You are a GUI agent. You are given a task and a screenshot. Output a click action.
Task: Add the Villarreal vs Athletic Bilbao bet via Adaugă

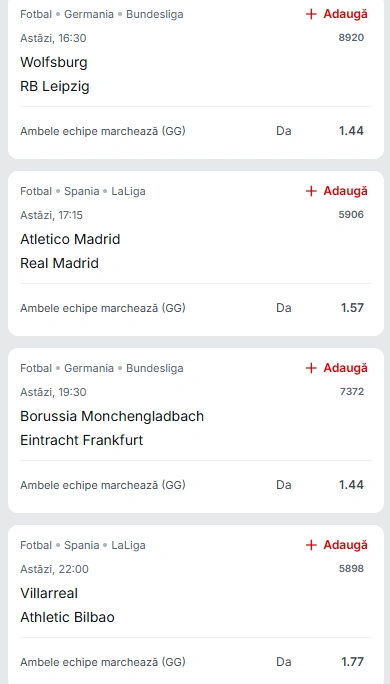pyautogui.click(x=337, y=545)
